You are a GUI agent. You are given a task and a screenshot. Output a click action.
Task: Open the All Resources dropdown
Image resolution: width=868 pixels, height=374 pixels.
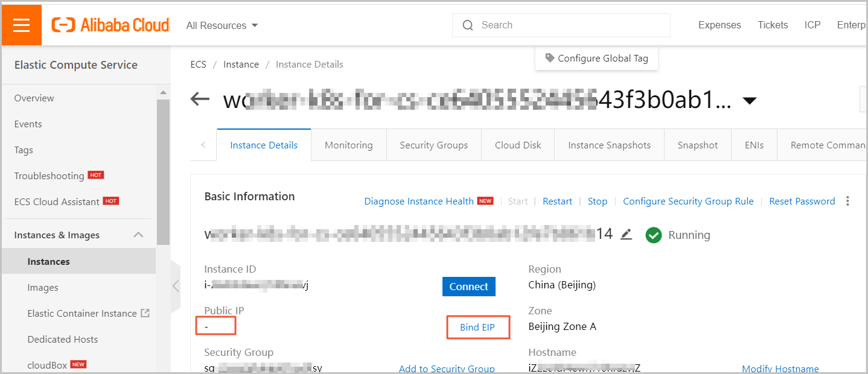(x=222, y=25)
